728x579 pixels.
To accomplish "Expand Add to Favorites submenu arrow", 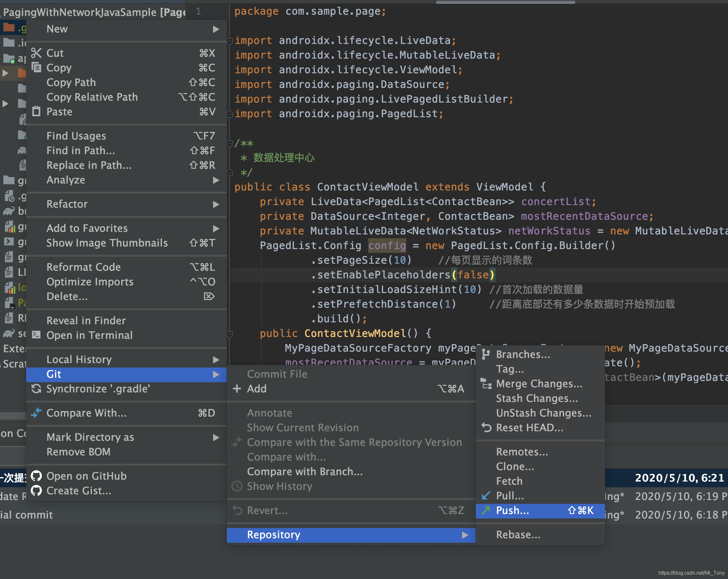I will (216, 229).
